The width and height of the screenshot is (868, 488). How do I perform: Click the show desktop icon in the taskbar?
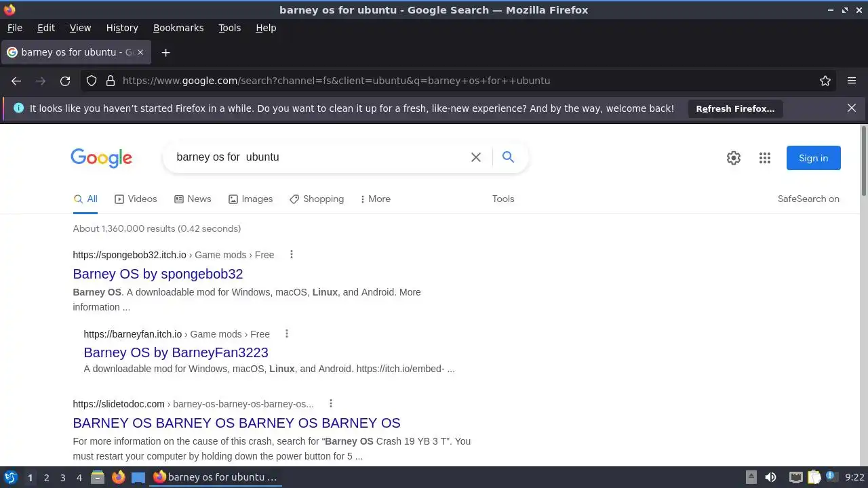pos(138,477)
